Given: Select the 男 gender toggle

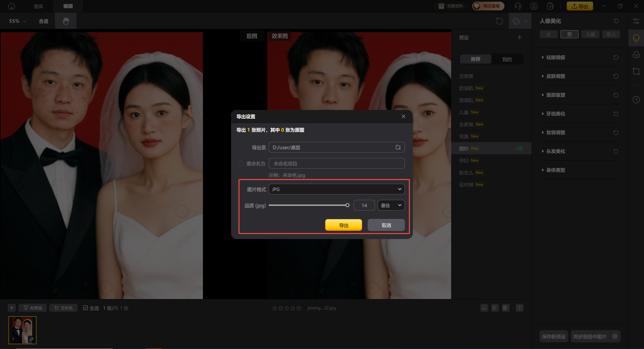Looking at the screenshot, I should (569, 34).
